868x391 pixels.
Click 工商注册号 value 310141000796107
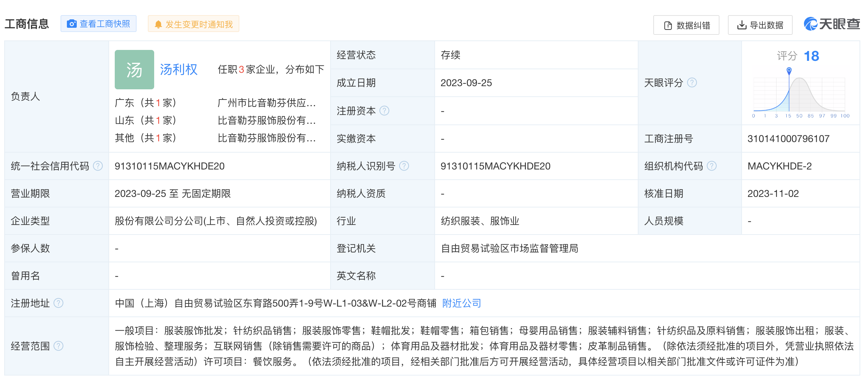(788, 139)
